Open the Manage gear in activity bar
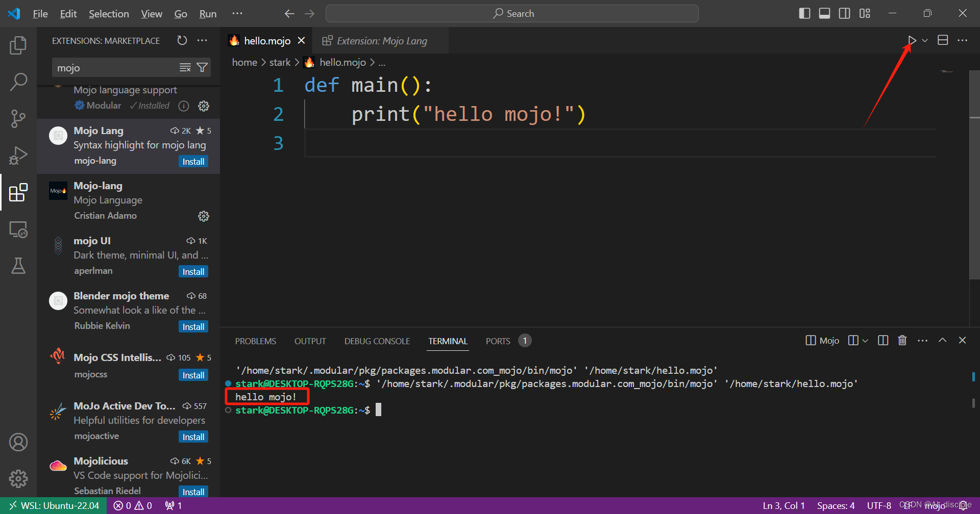980x514 pixels. 18,478
